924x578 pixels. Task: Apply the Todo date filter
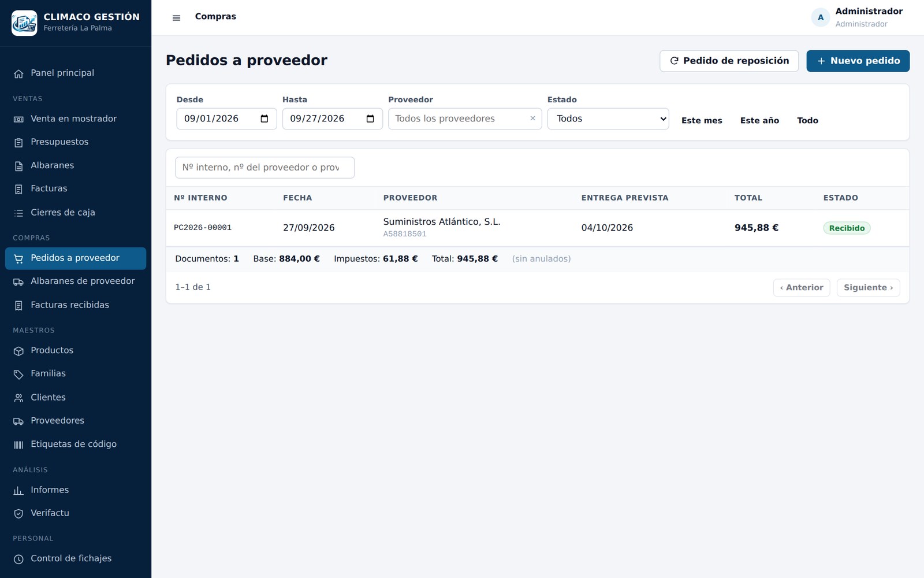click(x=807, y=120)
